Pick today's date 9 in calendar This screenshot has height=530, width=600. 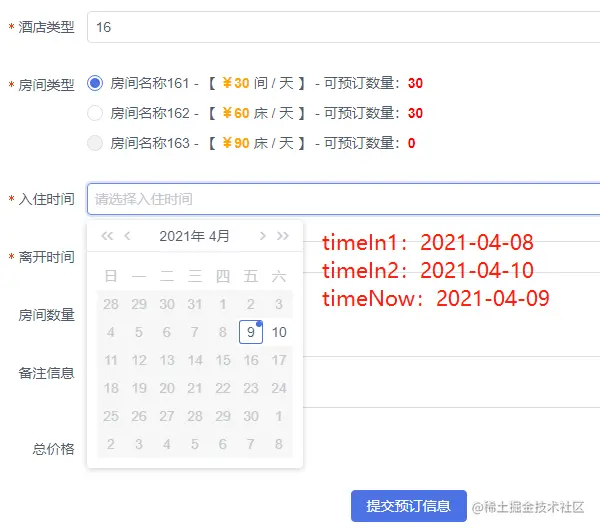[251, 332]
